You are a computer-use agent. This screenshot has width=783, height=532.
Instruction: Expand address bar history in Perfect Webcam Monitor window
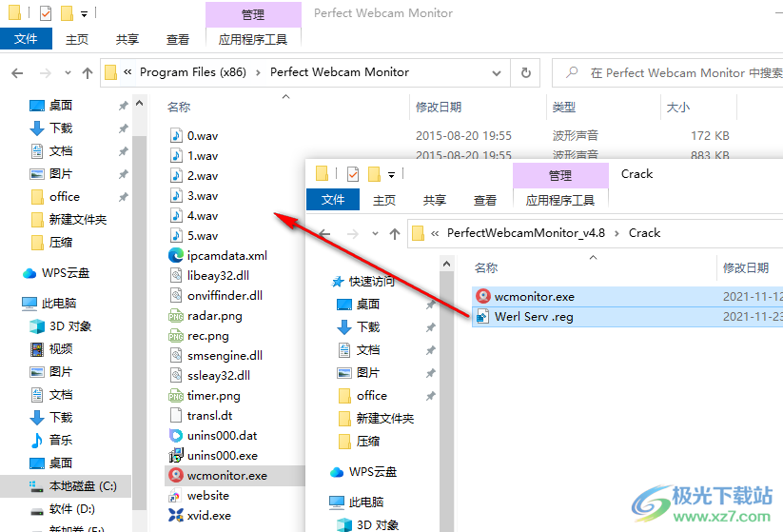tap(497, 73)
